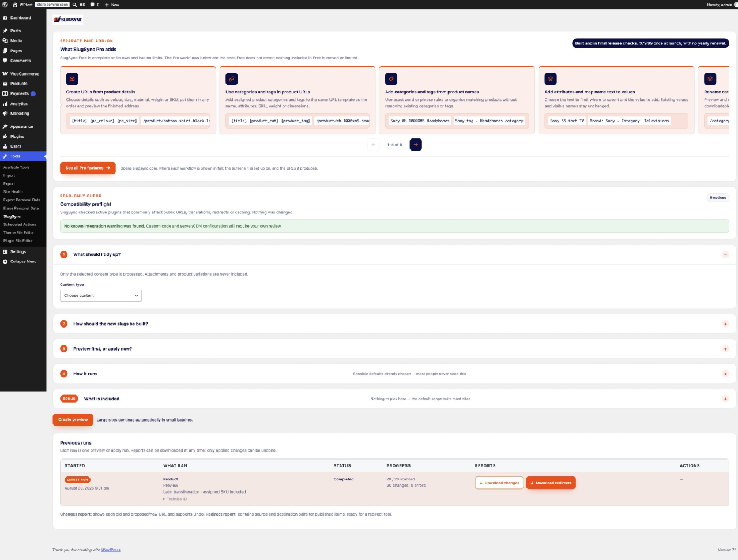Expand the 'How it runs' section
738x560 pixels.
tap(725, 374)
